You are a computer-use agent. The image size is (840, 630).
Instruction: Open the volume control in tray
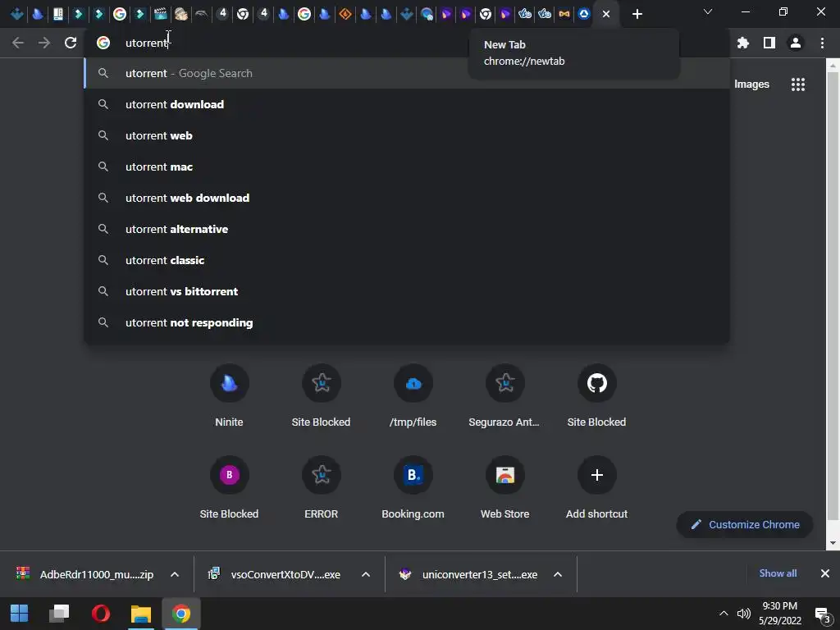[x=743, y=614]
